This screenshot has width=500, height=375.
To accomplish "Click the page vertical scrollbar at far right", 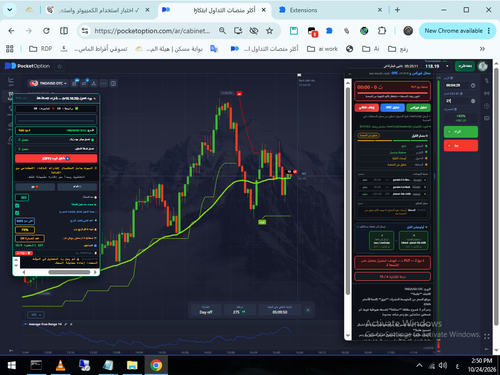I will point(496,197).
